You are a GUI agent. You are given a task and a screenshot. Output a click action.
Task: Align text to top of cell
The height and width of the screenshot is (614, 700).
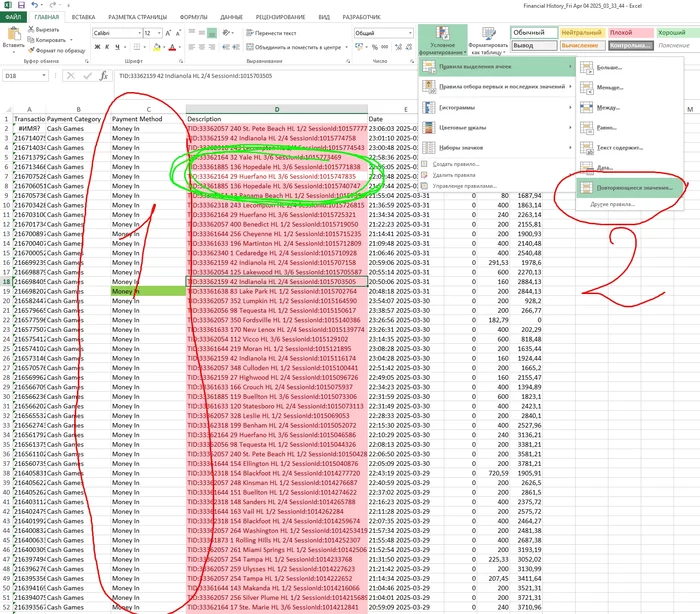point(192,33)
